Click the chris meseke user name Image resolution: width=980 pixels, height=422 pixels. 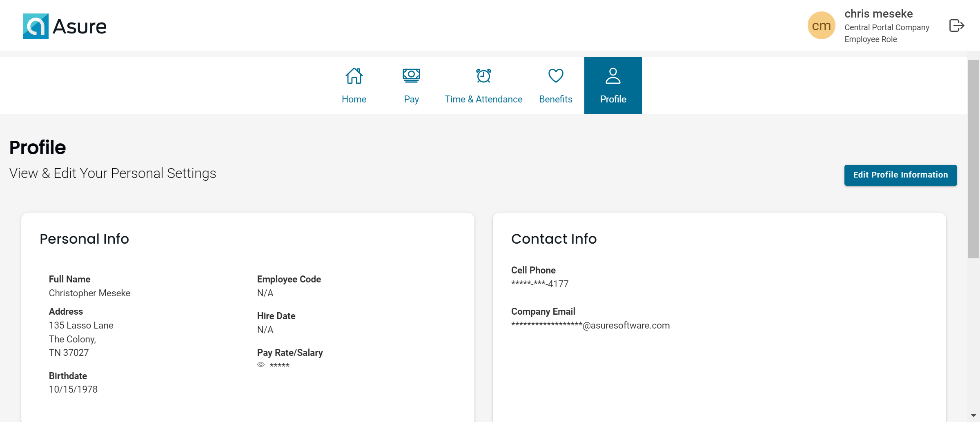[878, 13]
